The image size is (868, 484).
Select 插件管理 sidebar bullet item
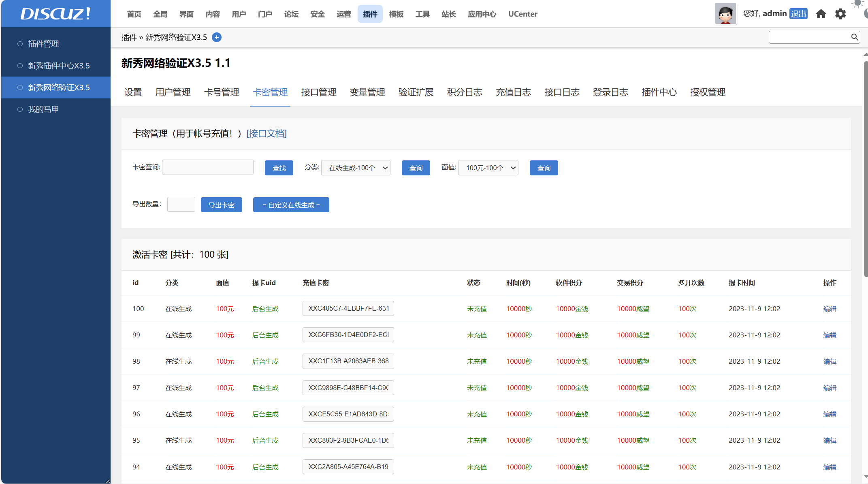43,44
